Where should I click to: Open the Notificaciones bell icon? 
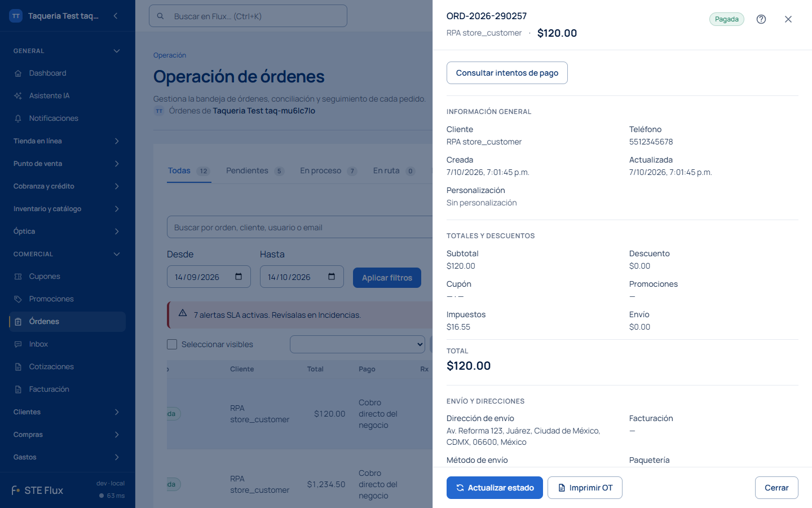[x=18, y=119]
